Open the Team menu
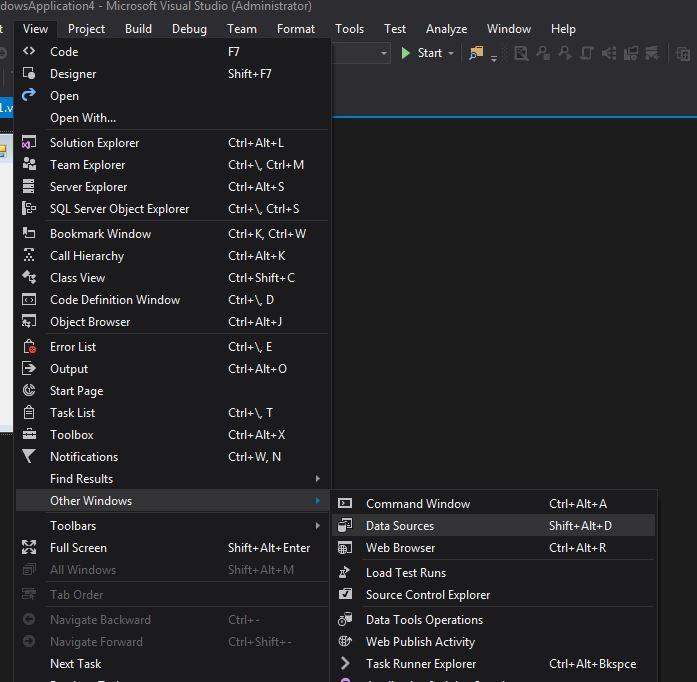697x682 pixels. 242,29
